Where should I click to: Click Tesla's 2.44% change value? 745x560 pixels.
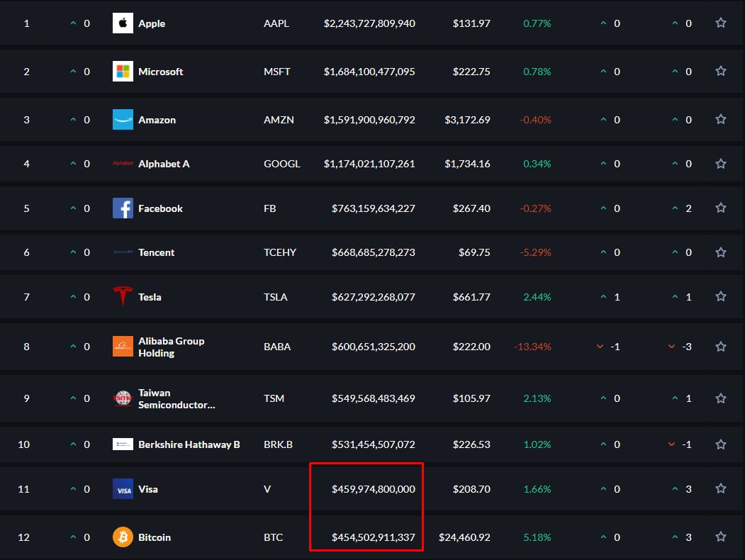point(537,297)
